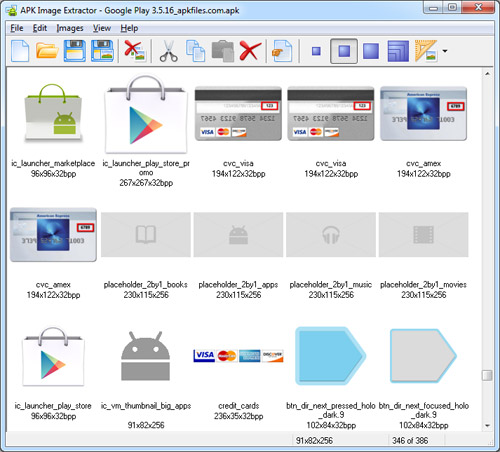Image resolution: width=500 pixels, height=452 pixels.
Task: Click the credit_cards file name label
Action: (238, 406)
